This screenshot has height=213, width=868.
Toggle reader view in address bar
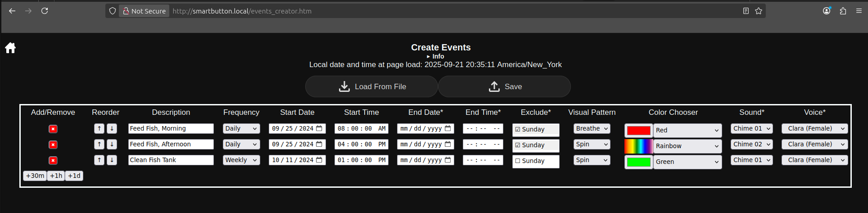click(x=746, y=11)
